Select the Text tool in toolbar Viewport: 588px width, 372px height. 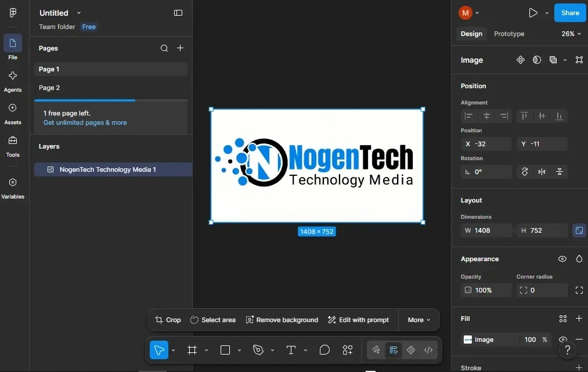[291, 350]
